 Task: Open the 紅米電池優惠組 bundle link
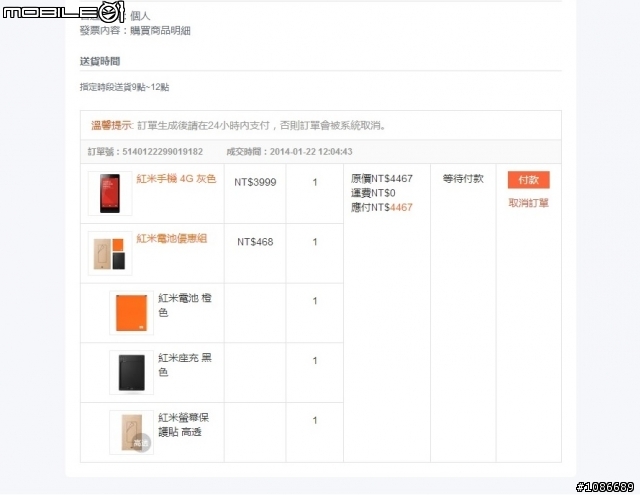point(171,238)
